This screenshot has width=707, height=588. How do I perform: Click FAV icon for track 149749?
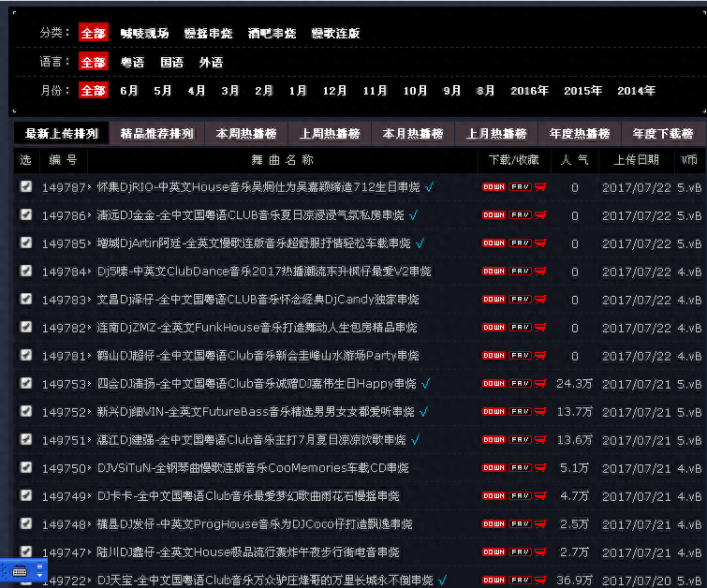(520, 495)
